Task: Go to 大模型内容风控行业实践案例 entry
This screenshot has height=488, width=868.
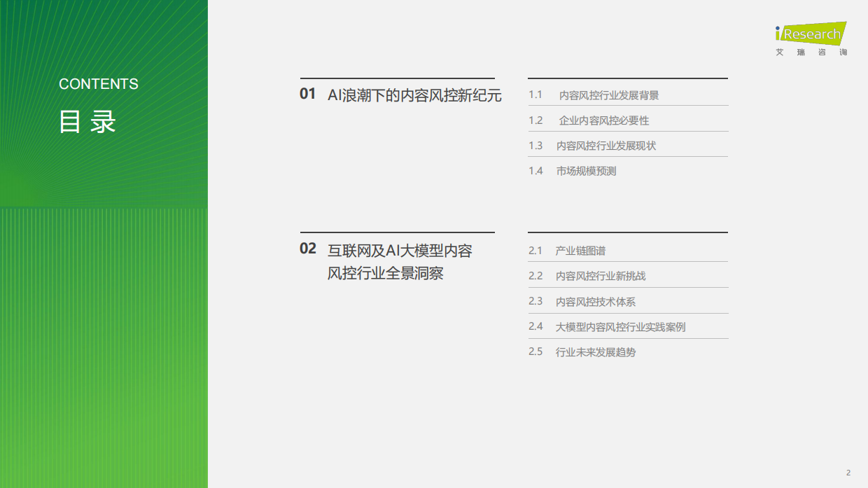Action: pos(620,327)
